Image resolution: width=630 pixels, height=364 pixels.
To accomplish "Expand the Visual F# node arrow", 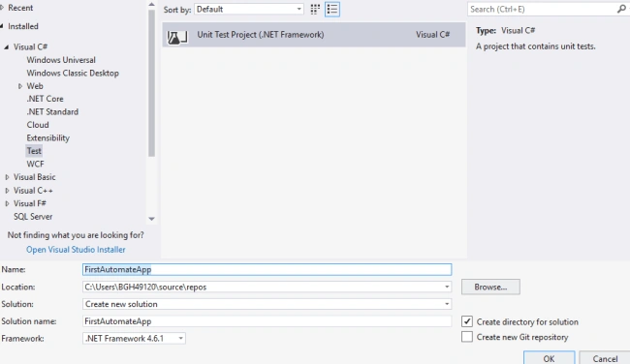I will click(x=7, y=203).
